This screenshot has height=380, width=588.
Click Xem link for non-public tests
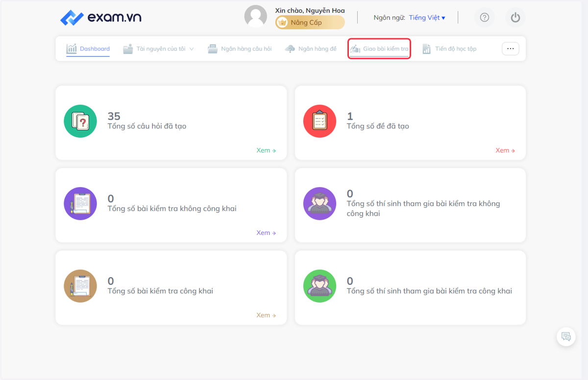(266, 233)
